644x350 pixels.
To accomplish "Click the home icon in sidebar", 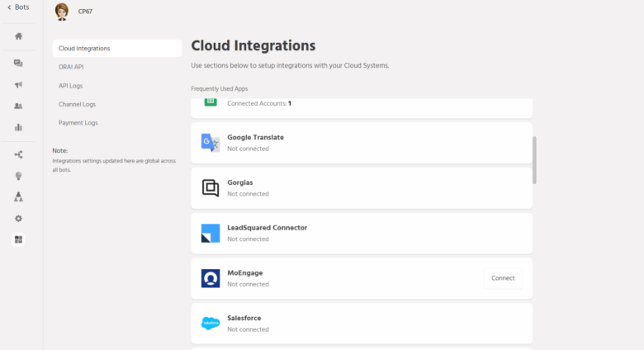I will [x=18, y=36].
